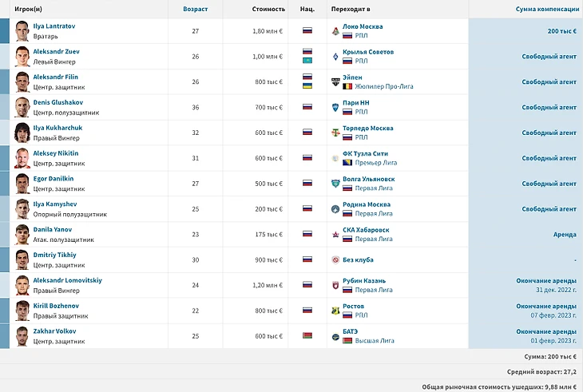Open Aleksey Nikitin player profile link
This screenshot has height=392, width=583.
click(x=56, y=153)
